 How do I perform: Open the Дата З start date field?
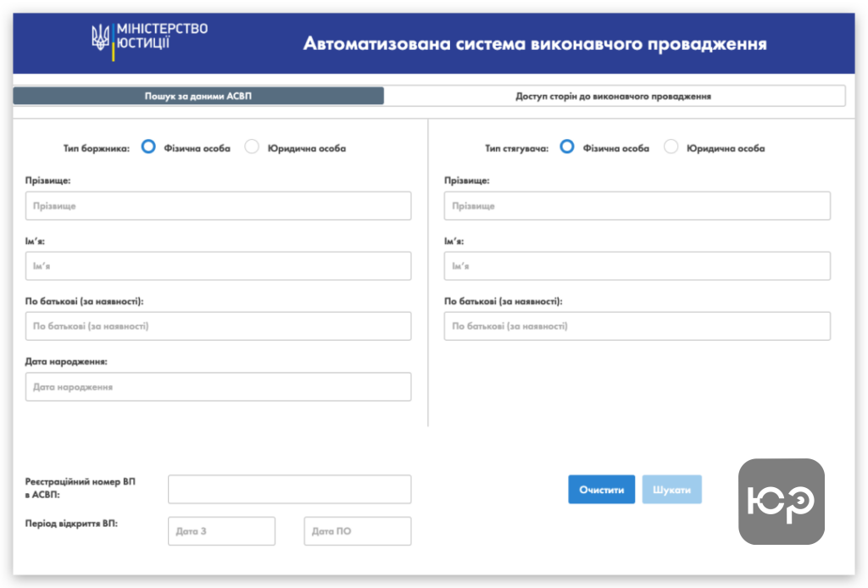[221, 531]
